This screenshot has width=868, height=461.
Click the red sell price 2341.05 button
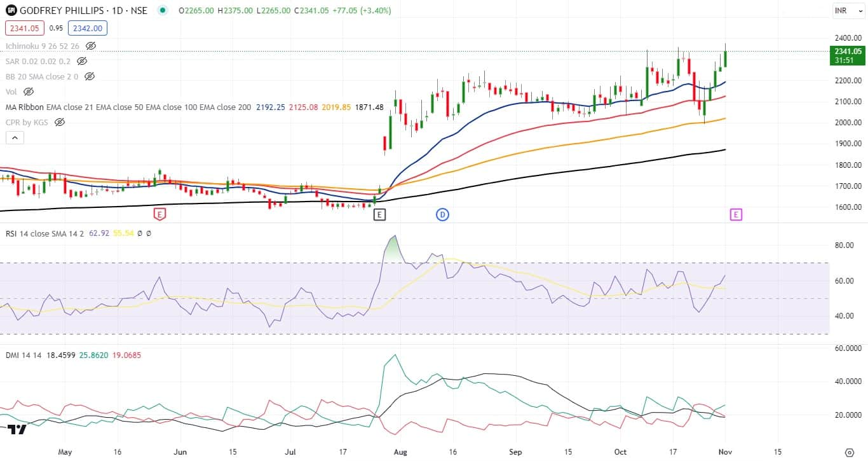[x=24, y=28]
